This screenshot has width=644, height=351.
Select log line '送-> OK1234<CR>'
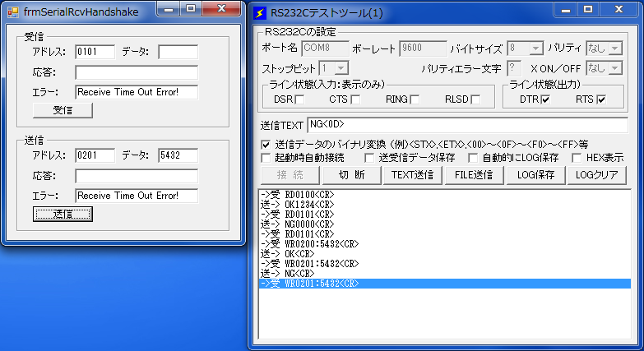(445, 205)
